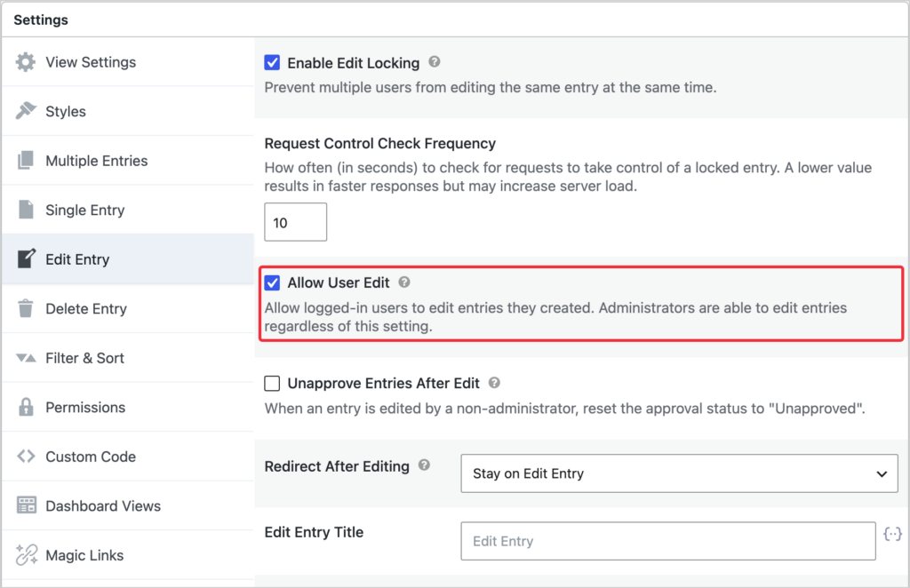
Task: Open help tooltip for Unapprove Entries After Edit
Action: tap(494, 382)
